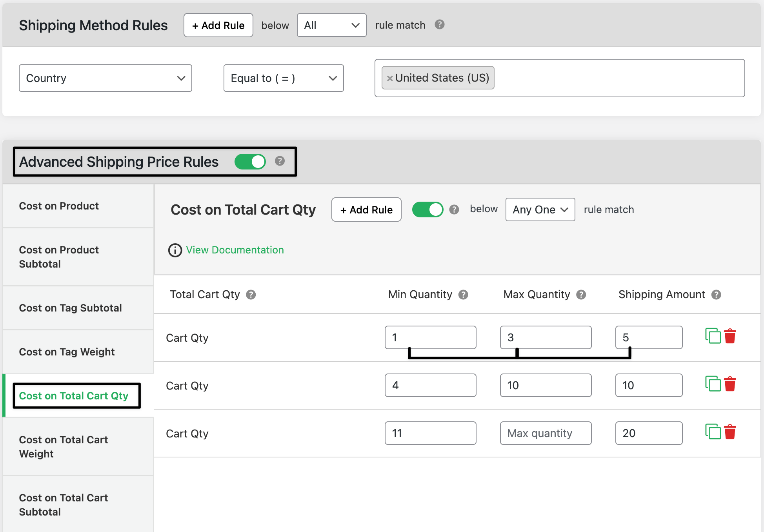Screen dimensions: 764x532
Task: Click the Shipping Method Rules heading
Action: [93, 26]
